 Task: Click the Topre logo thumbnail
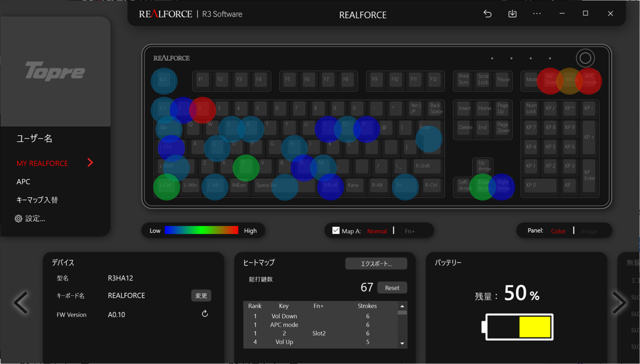point(55,71)
